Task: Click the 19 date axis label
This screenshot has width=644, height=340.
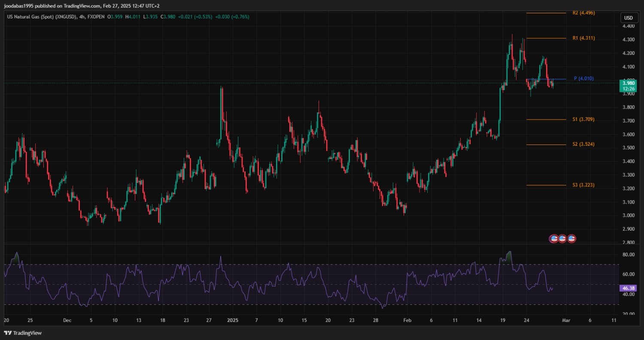Action: 503,320
